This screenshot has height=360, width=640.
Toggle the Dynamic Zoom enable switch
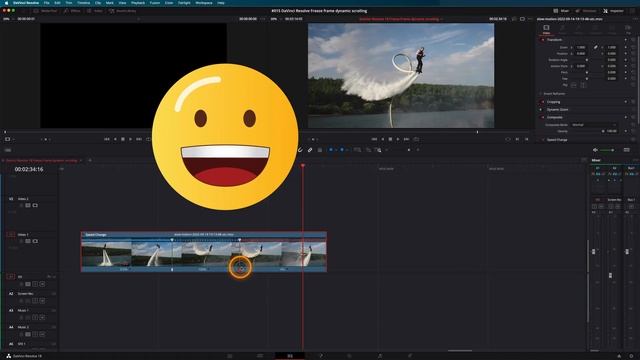(x=541, y=109)
